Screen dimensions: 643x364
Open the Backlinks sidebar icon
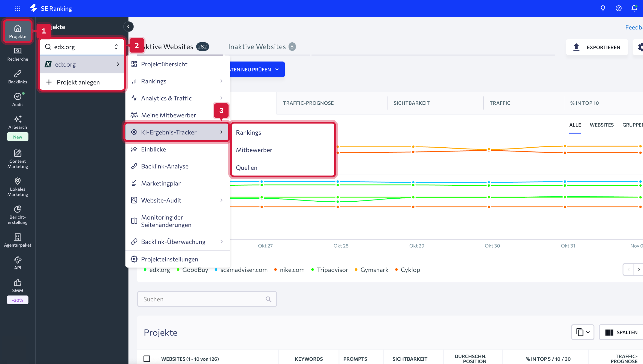tap(17, 77)
